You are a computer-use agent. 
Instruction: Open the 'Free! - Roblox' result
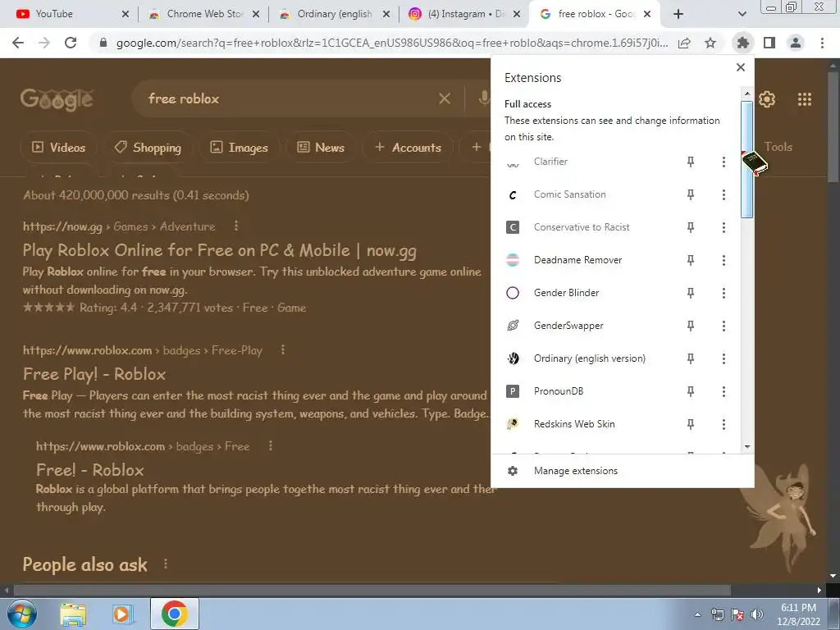pos(90,470)
